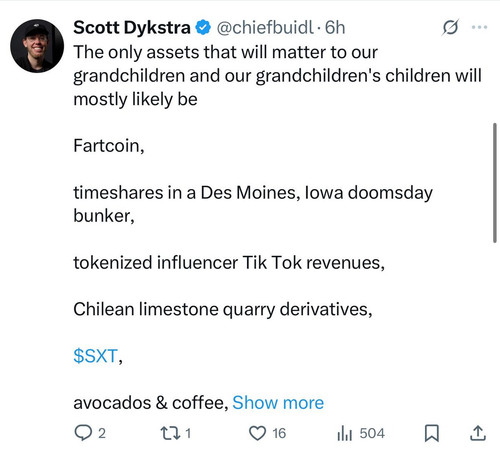Like the tweet with heart icon

click(258, 433)
